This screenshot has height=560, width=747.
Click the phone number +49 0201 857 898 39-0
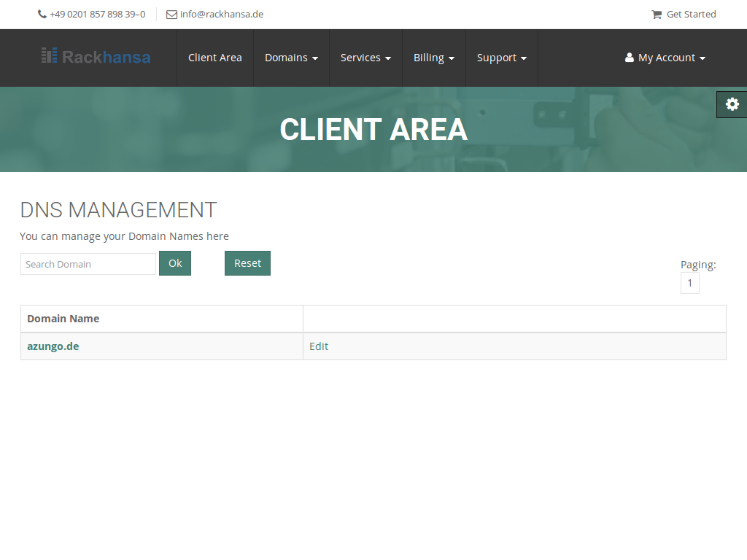pos(97,15)
